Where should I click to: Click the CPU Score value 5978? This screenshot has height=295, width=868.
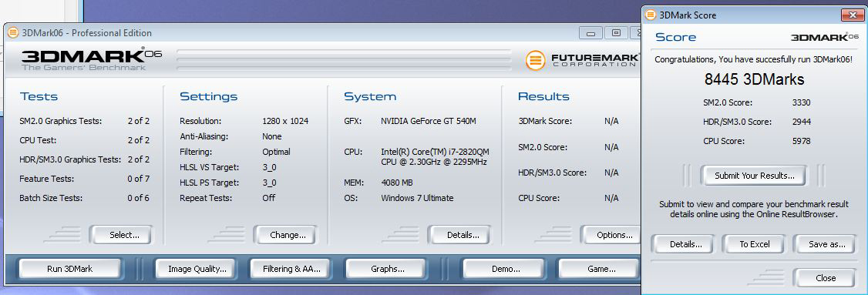pos(802,141)
